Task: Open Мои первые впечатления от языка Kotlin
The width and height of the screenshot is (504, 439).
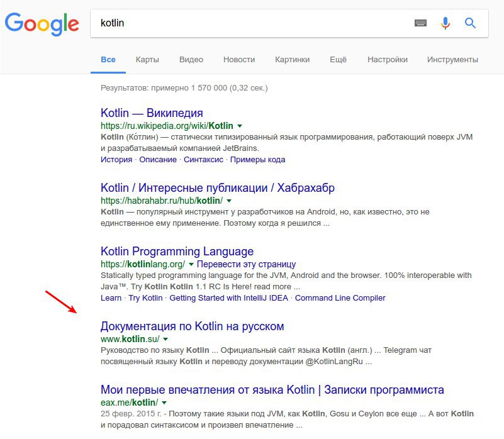Action: click(x=272, y=390)
